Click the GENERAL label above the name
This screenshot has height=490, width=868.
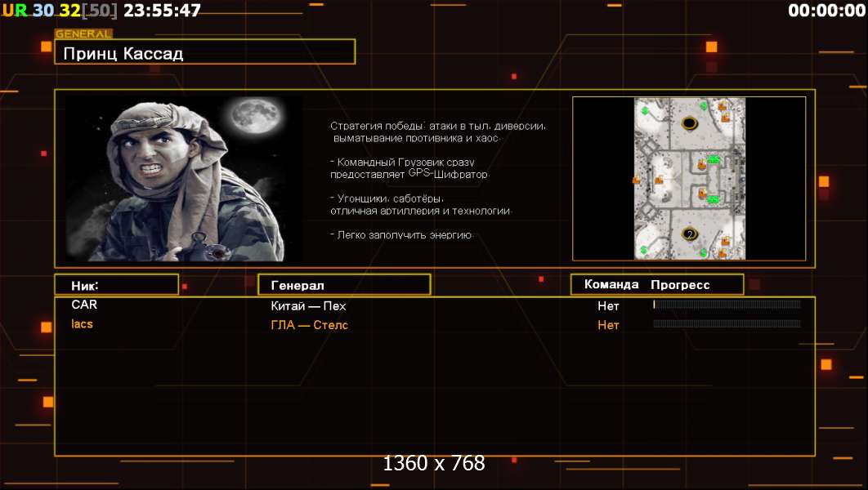click(83, 33)
